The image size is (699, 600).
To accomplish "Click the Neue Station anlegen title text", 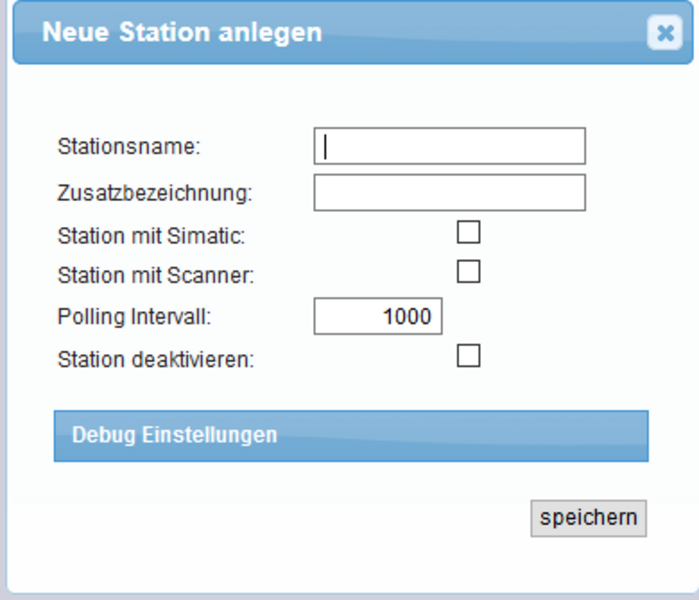I will [182, 32].
